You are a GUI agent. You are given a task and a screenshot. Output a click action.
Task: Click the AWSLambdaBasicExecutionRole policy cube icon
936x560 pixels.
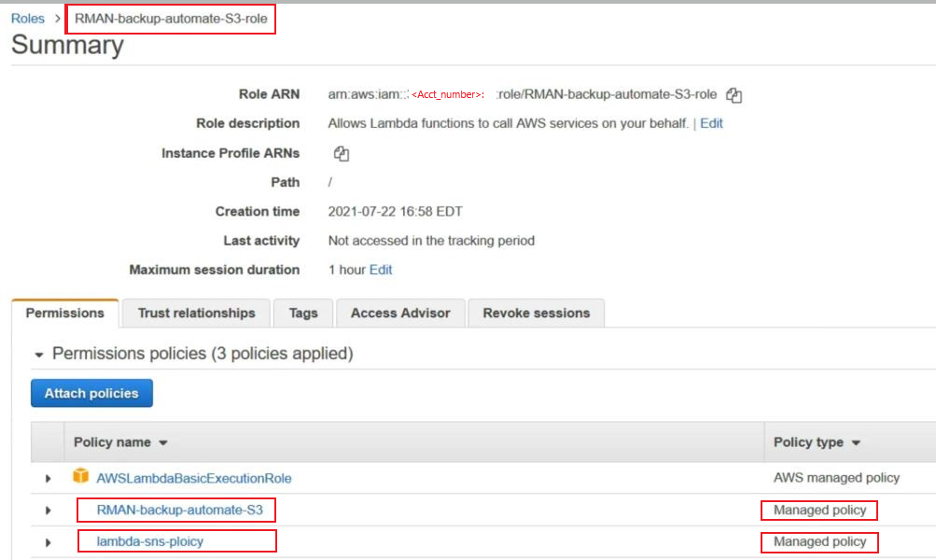[80, 476]
